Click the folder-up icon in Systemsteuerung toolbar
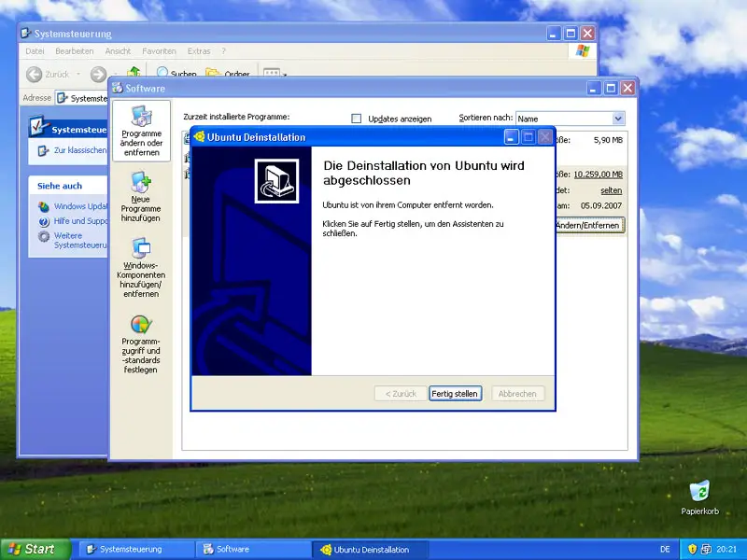Image resolution: width=747 pixels, height=560 pixels. pyautogui.click(x=134, y=72)
